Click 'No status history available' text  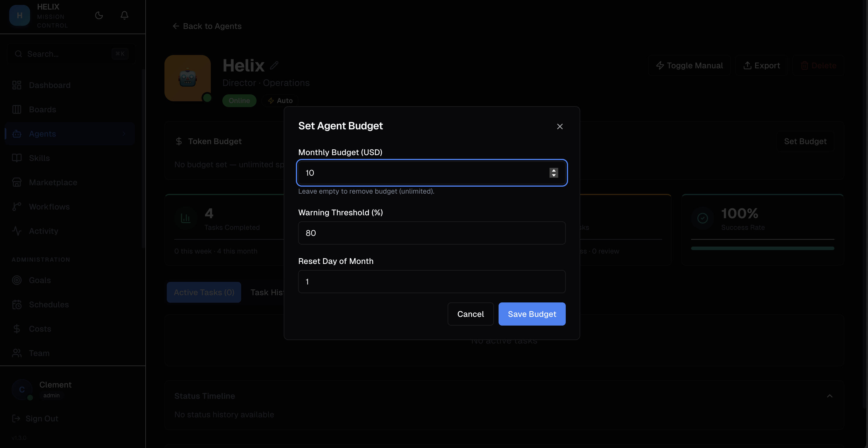tap(224, 415)
